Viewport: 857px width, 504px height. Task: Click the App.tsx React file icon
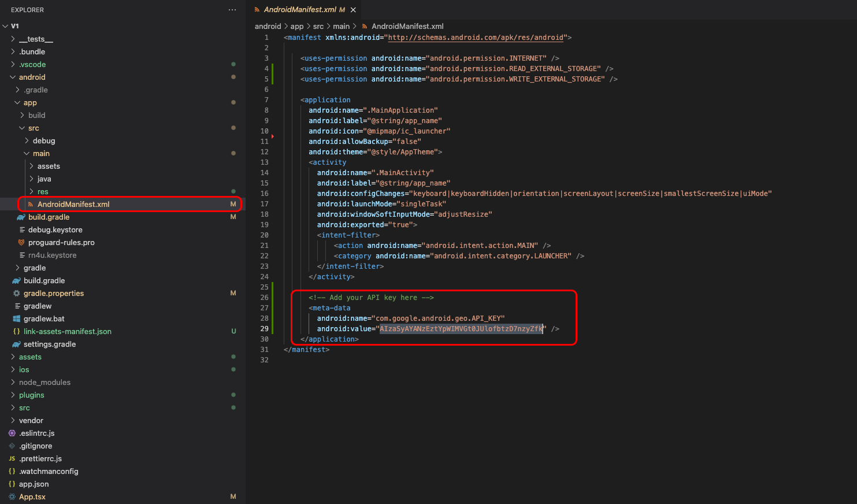point(12,497)
